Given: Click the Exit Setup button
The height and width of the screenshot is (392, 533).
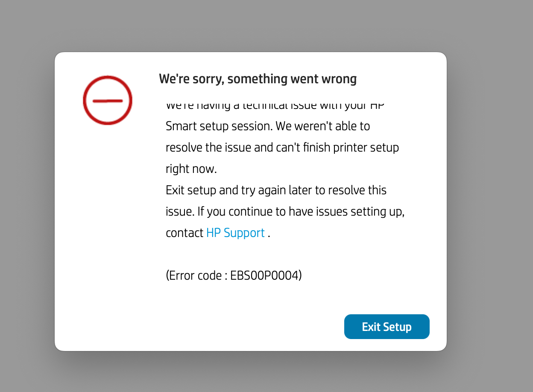Looking at the screenshot, I should (387, 327).
